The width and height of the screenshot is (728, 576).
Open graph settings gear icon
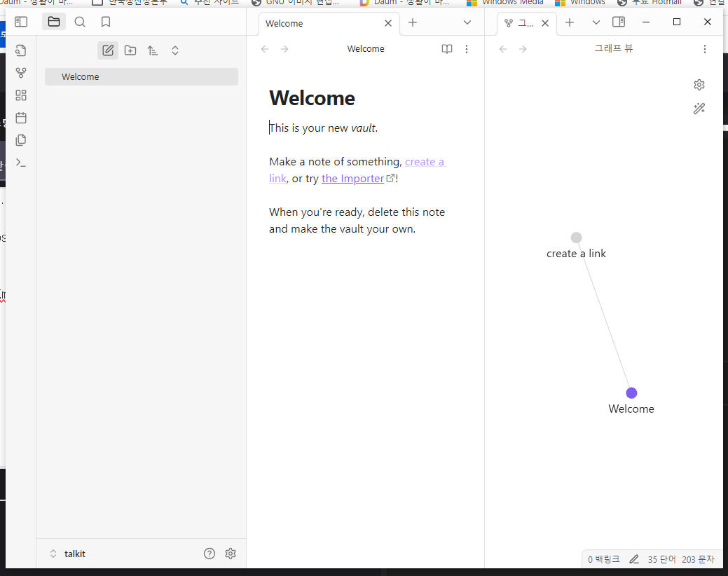click(699, 85)
